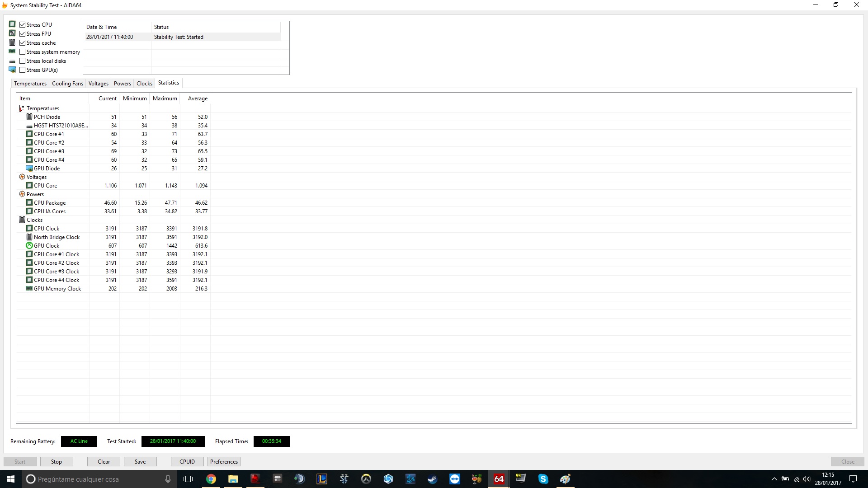The width and height of the screenshot is (868, 488).
Task: Click the RAM icon left of Stress system memory
Action: 12,52
